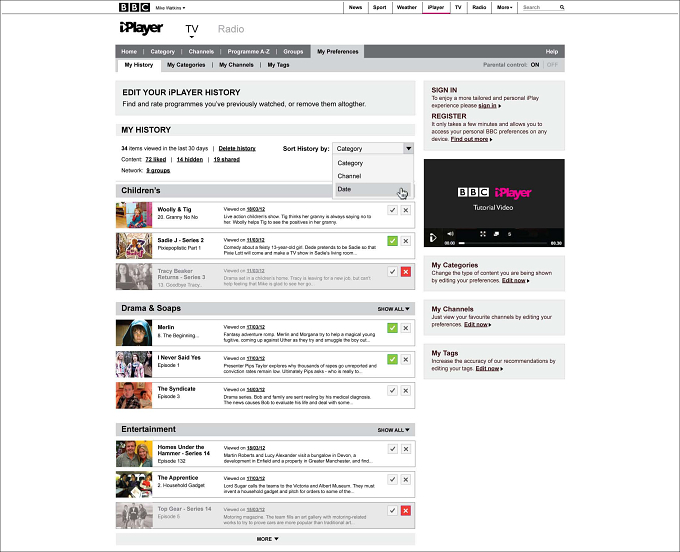Open the Groups navigation tab
The height and width of the screenshot is (552, 680).
click(293, 51)
